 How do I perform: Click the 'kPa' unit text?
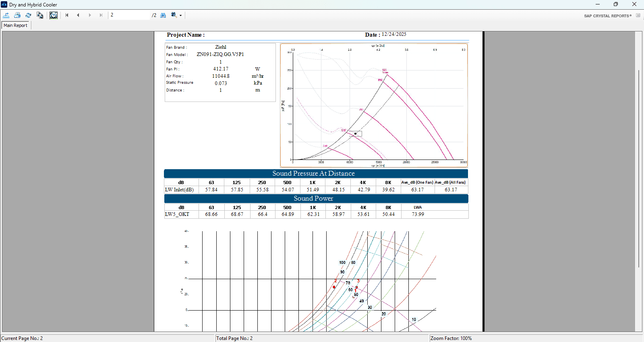coord(258,83)
